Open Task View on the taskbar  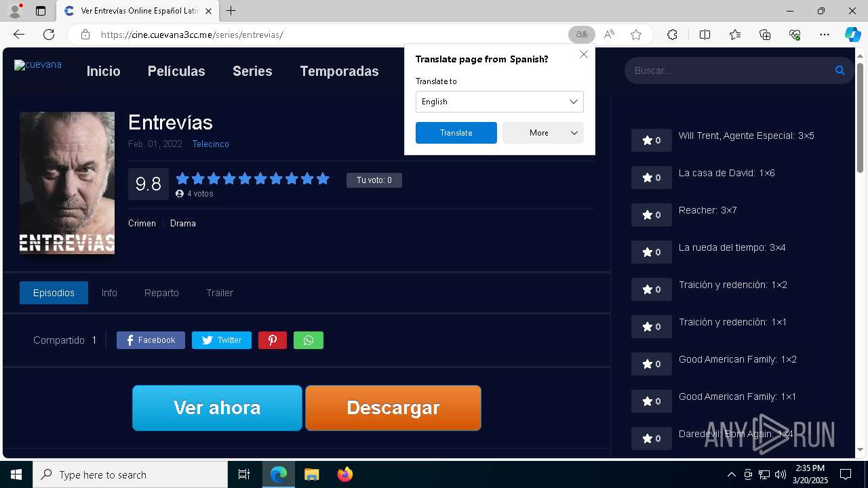tap(244, 474)
